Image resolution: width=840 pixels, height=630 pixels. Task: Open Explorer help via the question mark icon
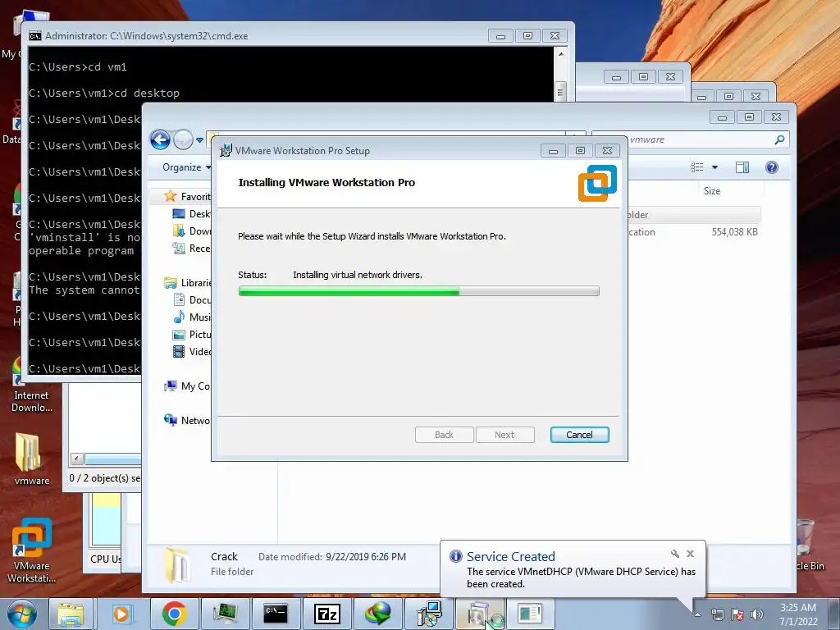pos(771,167)
